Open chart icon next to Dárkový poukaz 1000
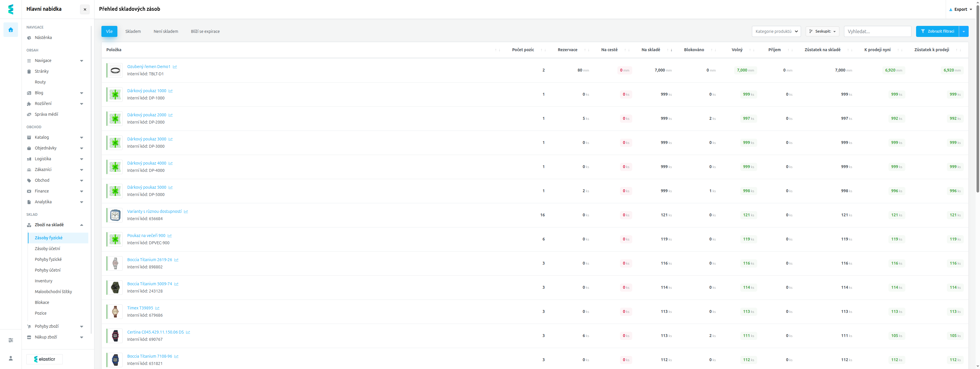This screenshot has height=369, width=980. tap(171, 91)
